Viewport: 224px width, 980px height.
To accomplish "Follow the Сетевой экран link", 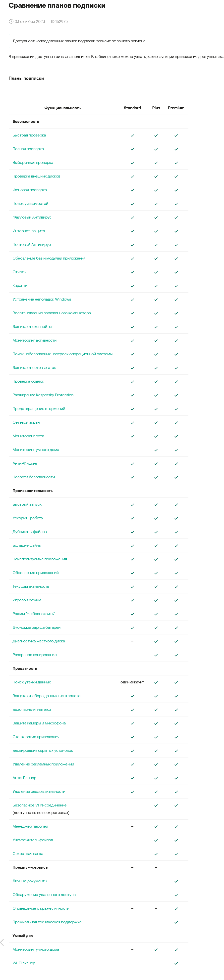I will 26,422.
